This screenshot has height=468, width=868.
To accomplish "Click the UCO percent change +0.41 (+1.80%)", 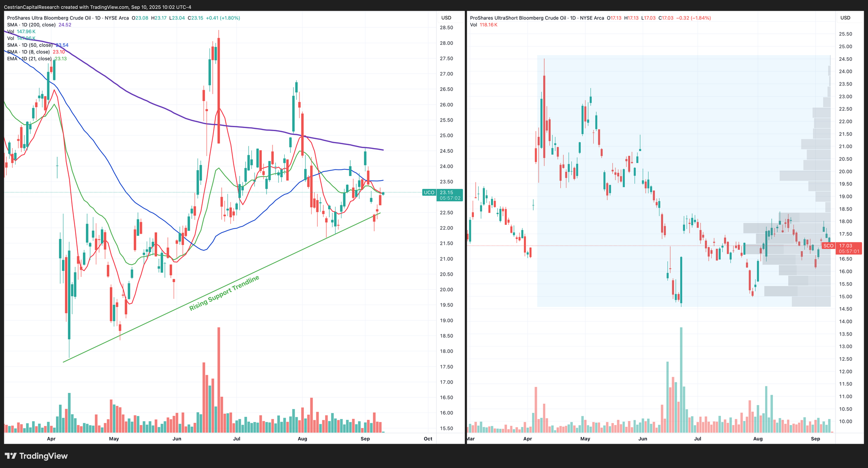I will click(223, 18).
